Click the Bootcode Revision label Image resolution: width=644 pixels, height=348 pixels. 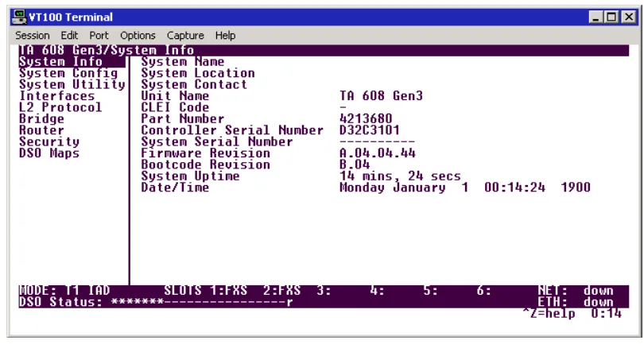[x=206, y=165]
